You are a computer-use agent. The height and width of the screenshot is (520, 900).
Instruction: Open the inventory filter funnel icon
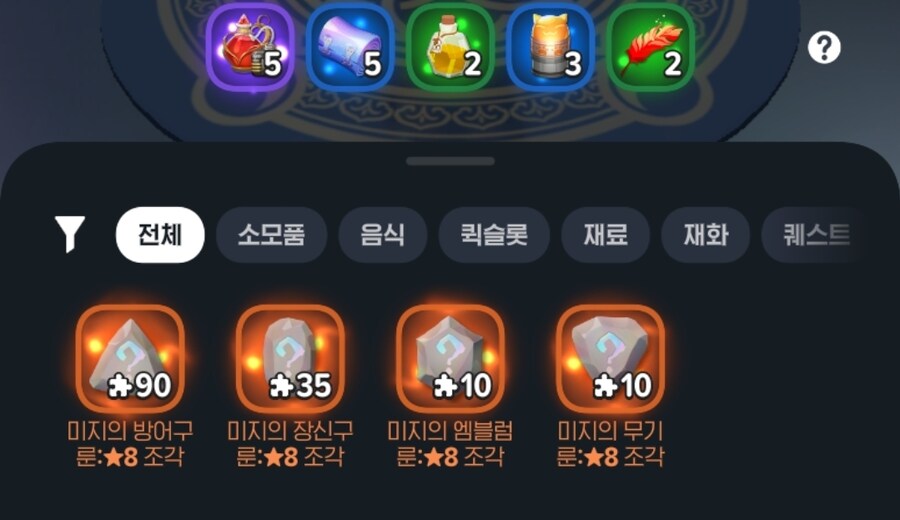pyautogui.click(x=69, y=234)
